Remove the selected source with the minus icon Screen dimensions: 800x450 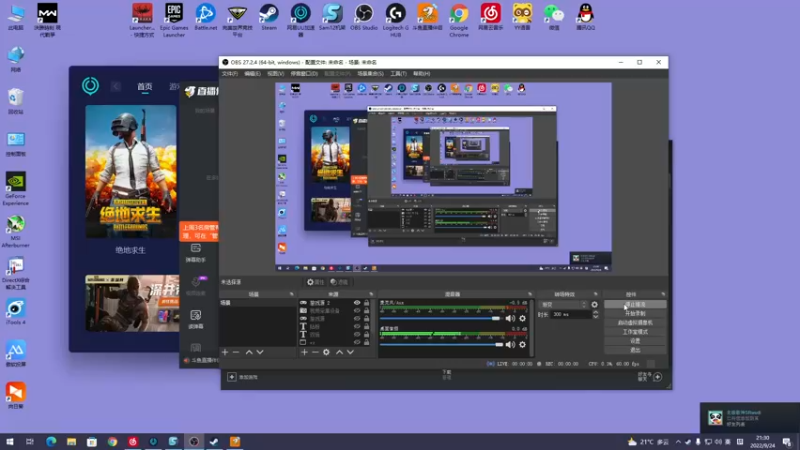coord(315,352)
